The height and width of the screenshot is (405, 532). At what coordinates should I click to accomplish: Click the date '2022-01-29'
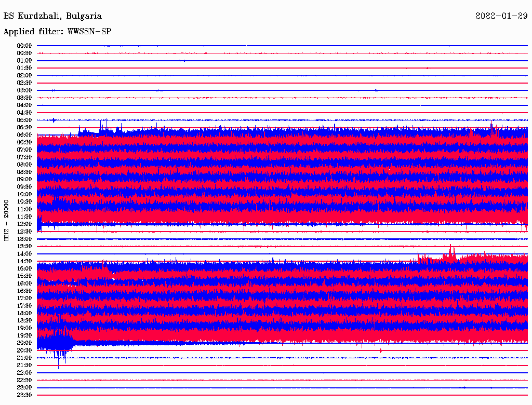[x=501, y=16]
